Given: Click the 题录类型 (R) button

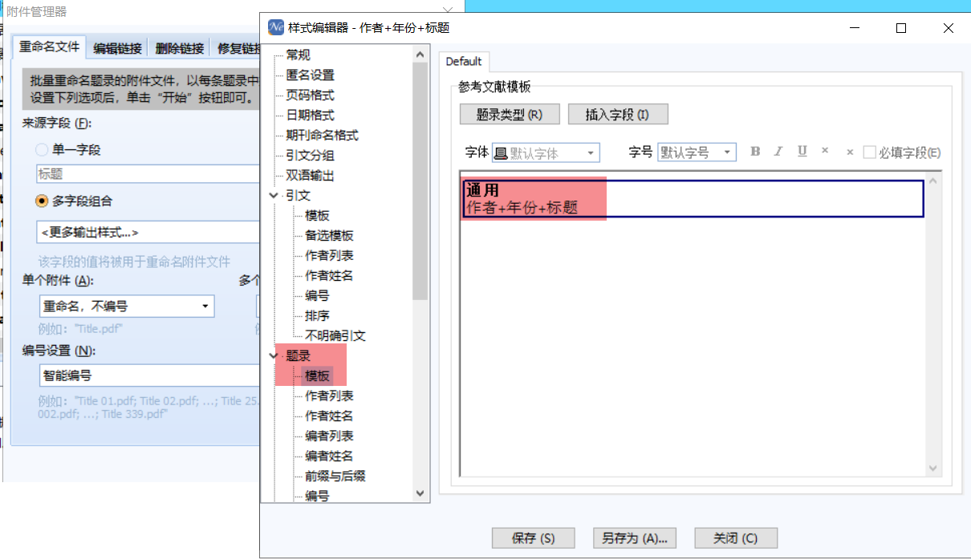Looking at the screenshot, I should (x=509, y=115).
